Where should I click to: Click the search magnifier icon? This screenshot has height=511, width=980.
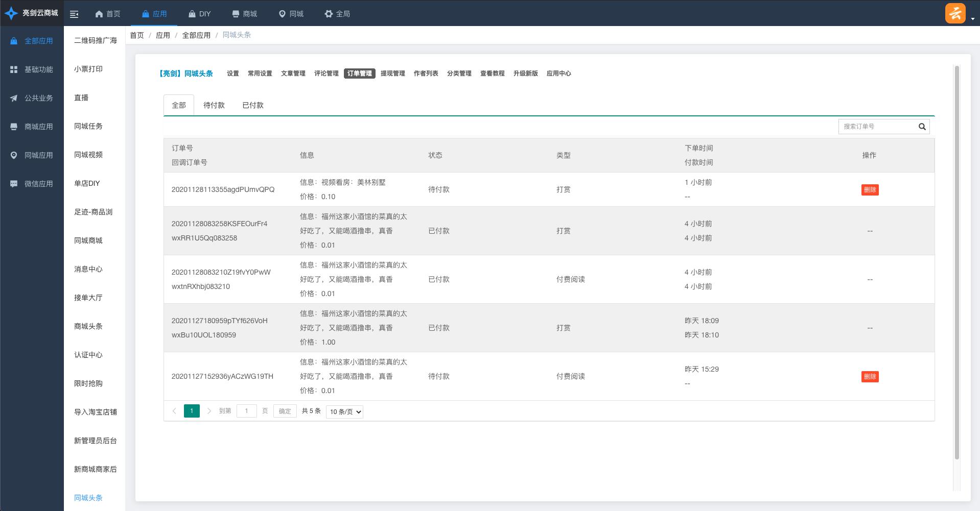(922, 127)
